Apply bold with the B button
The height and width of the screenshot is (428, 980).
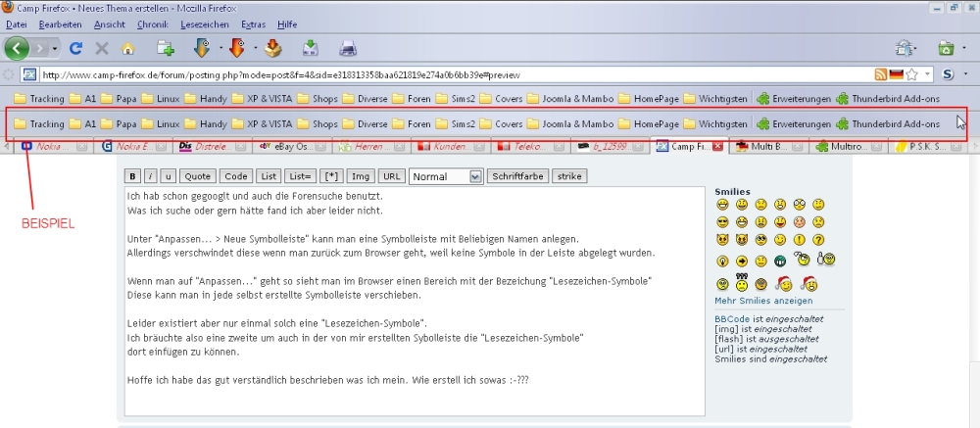pyautogui.click(x=132, y=177)
